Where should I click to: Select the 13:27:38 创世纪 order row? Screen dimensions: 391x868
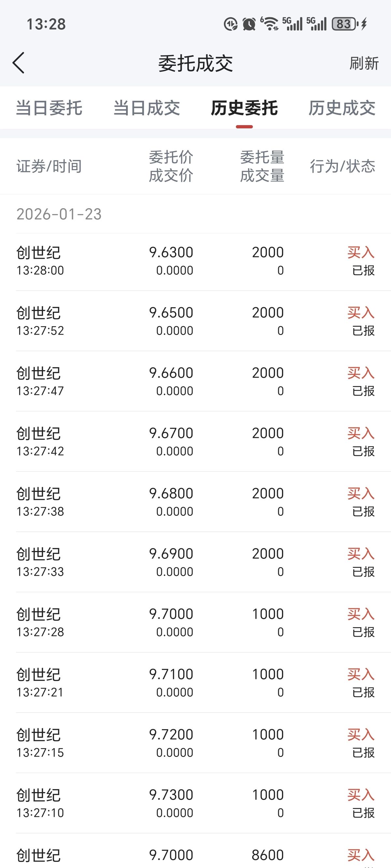tap(195, 502)
